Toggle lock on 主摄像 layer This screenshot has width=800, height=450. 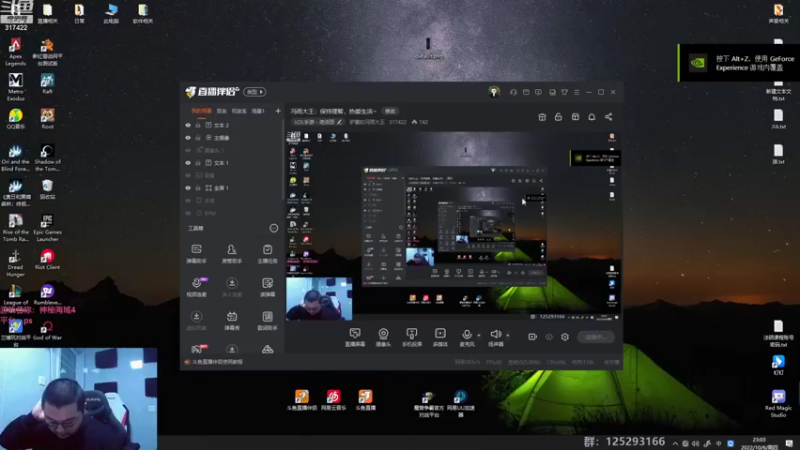pyautogui.click(x=198, y=138)
